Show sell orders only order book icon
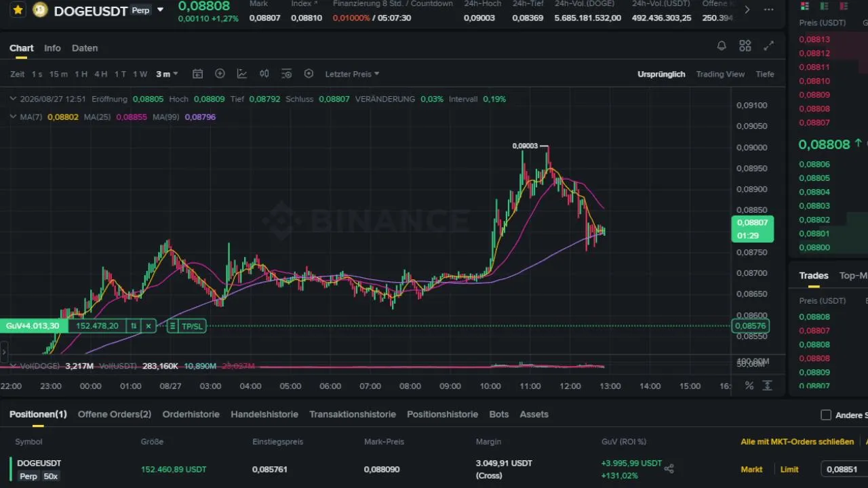868x488 pixels. click(x=843, y=6)
